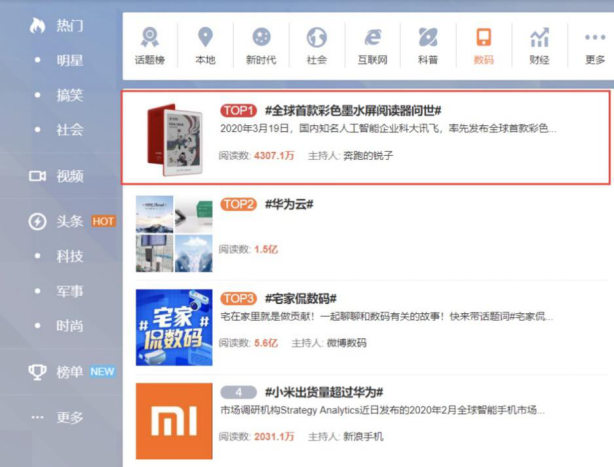This screenshot has height=467, width=614.
Task: Click description starting 2020年3月19日
Action: tap(388, 128)
